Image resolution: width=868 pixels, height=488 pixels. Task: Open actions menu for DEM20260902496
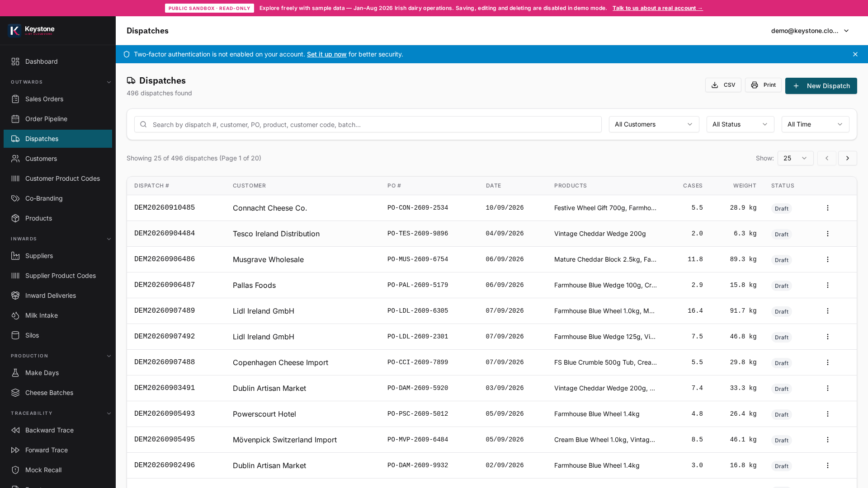pos(827,465)
